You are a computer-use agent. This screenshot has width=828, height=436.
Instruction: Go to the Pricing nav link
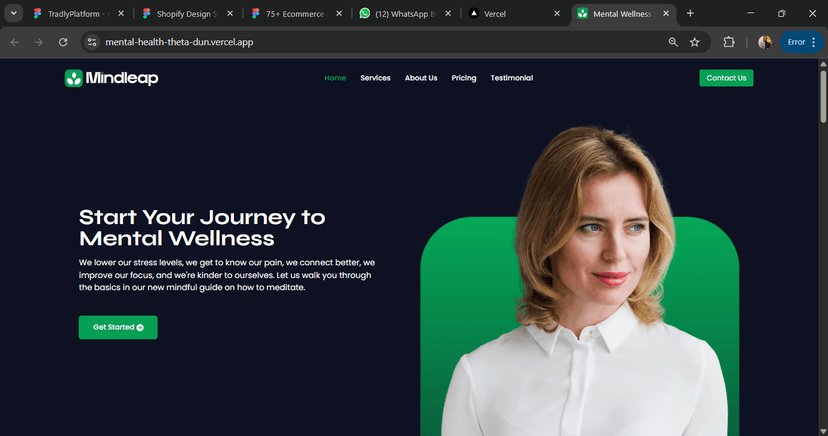[464, 78]
